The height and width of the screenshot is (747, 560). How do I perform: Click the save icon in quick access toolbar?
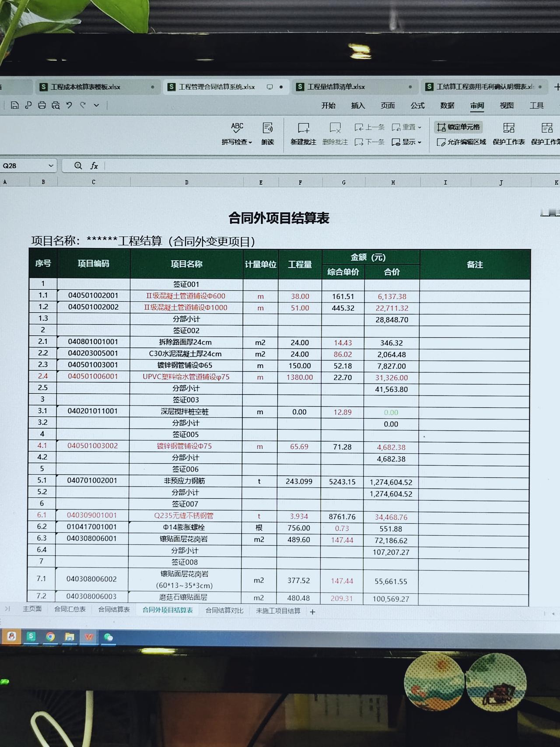[15, 105]
